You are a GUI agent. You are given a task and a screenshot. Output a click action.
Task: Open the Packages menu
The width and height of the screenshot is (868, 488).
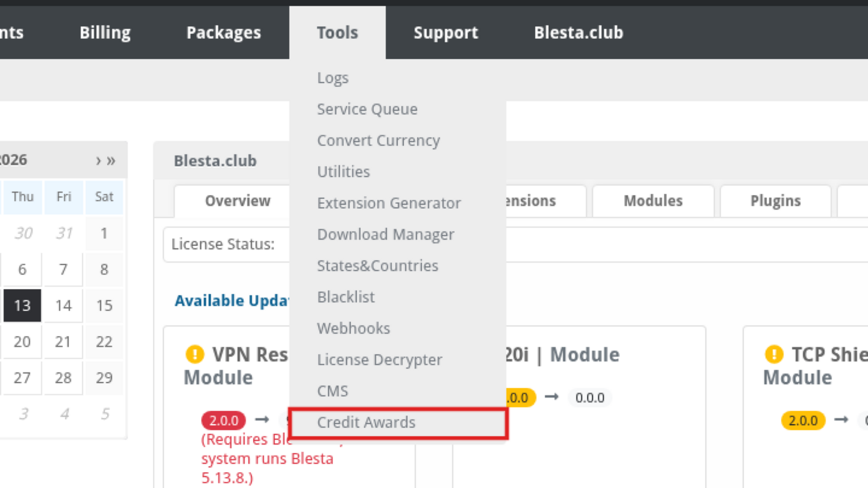coord(224,33)
